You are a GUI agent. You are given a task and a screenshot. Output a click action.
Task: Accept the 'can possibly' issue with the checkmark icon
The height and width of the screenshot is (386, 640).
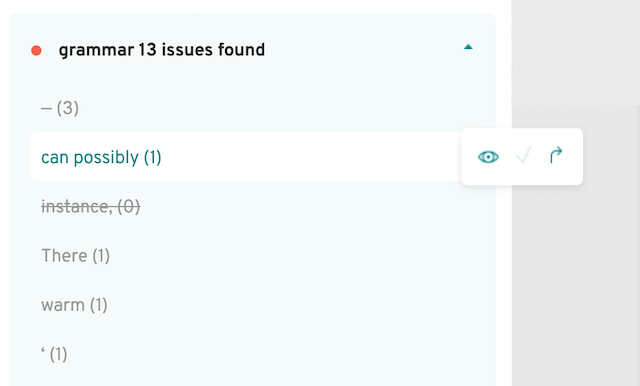[x=523, y=155]
